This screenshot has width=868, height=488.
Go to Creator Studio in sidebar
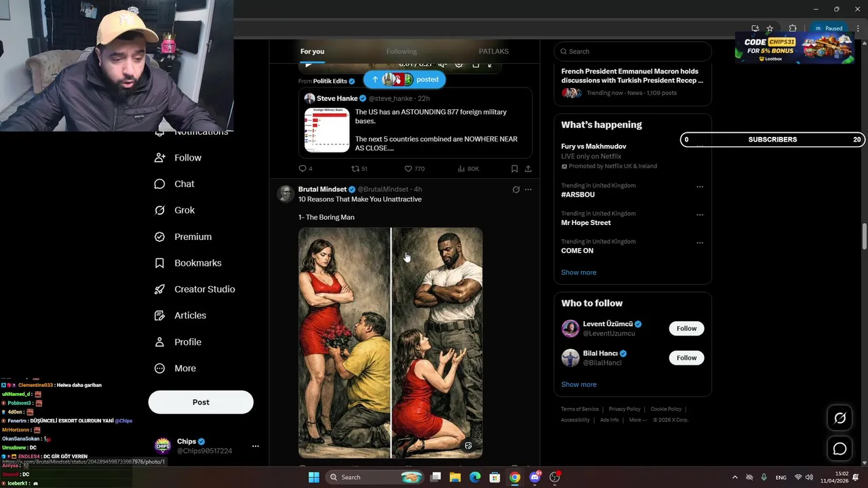click(x=195, y=289)
